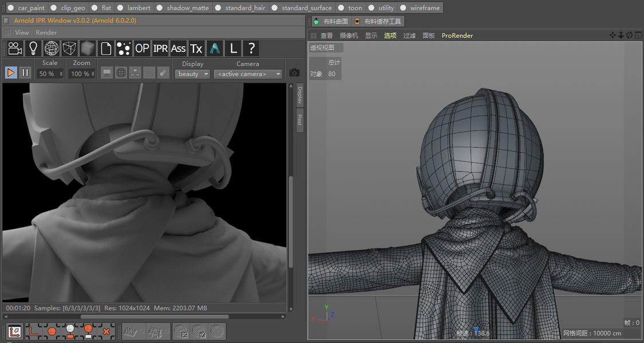Image resolution: width=644 pixels, height=343 pixels.
Task: Click the Display side tab in IPR
Action: tap(299, 95)
